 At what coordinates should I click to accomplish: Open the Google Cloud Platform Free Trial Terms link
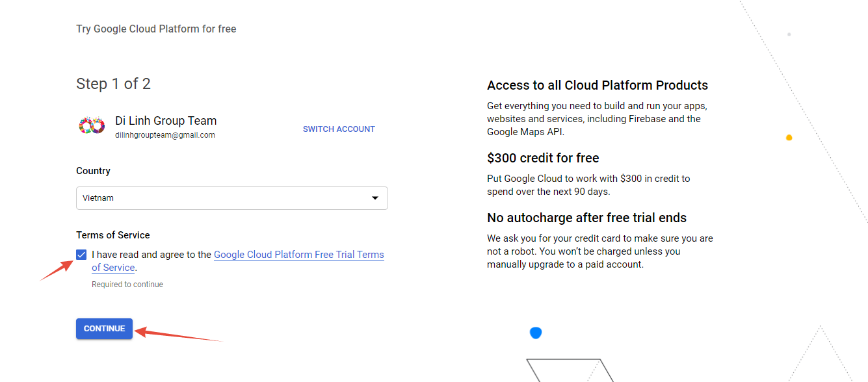[x=299, y=255]
